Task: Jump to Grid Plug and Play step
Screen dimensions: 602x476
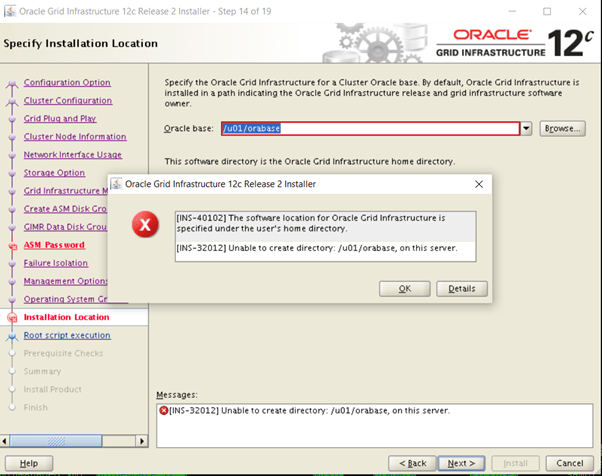Action: tap(61, 119)
